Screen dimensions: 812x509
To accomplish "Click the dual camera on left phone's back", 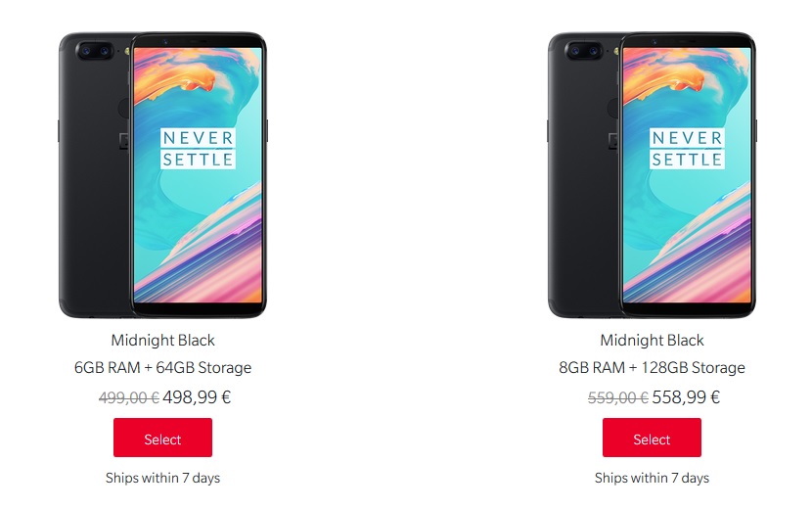I will [95, 51].
